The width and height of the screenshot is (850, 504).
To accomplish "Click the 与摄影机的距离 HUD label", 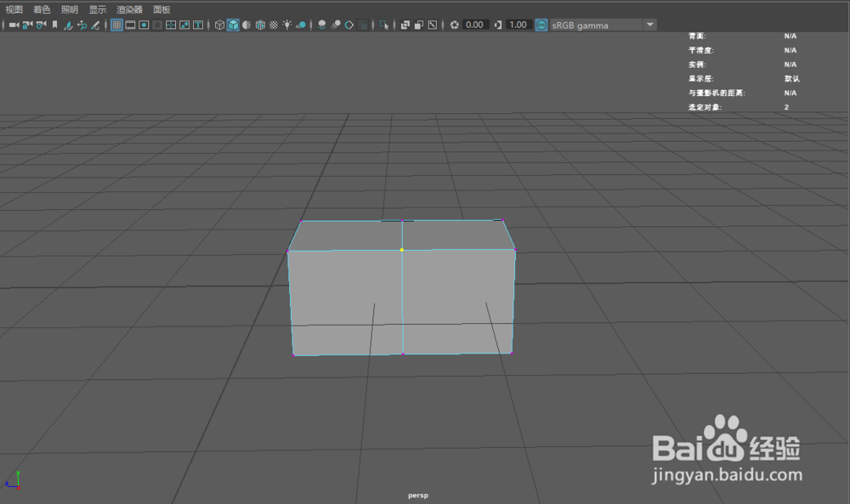I will coord(717,93).
